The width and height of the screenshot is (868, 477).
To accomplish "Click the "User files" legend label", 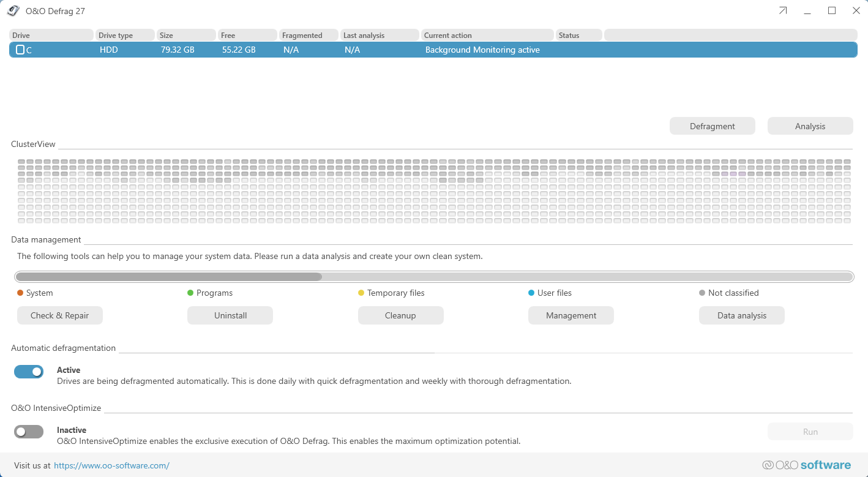I will tap(555, 293).
